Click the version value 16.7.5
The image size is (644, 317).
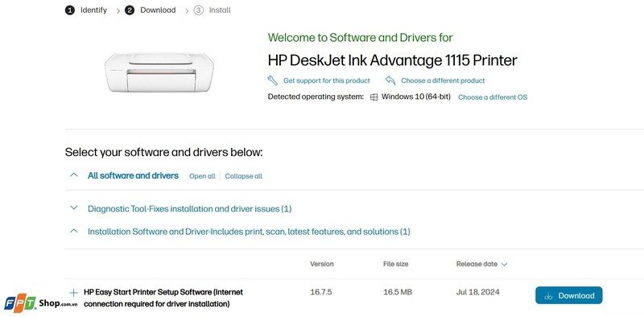click(320, 292)
